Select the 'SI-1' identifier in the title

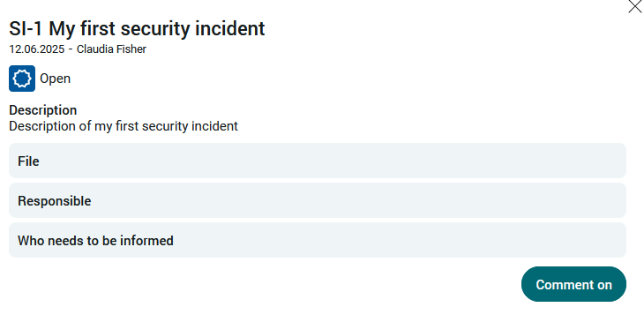(x=26, y=29)
